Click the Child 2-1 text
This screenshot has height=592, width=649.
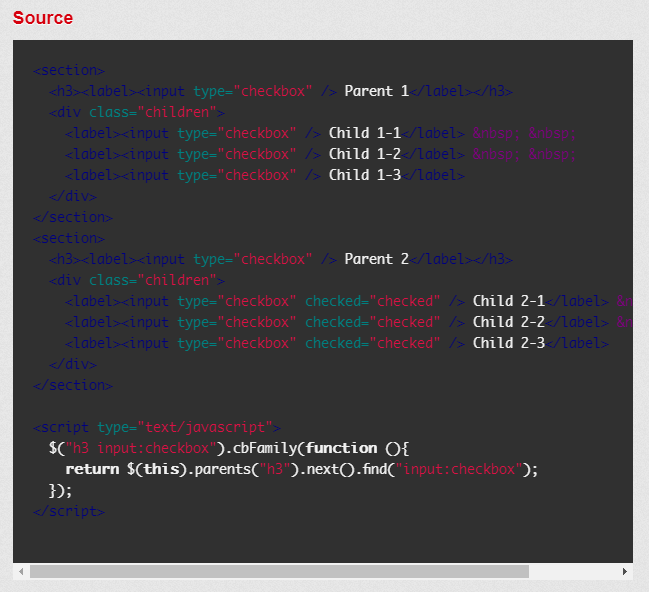tap(509, 301)
